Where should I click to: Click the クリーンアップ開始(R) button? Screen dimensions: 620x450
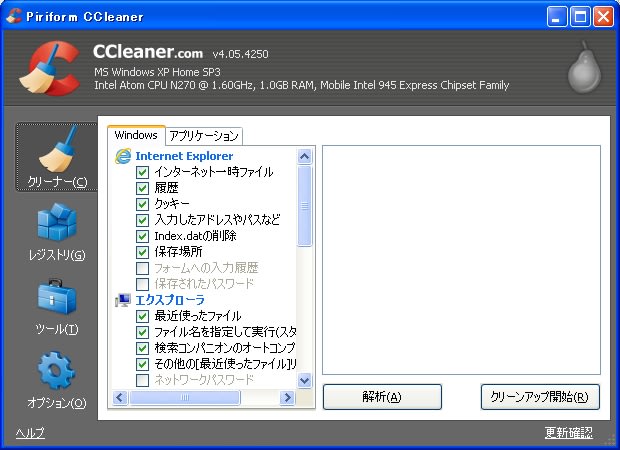[540, 397]
